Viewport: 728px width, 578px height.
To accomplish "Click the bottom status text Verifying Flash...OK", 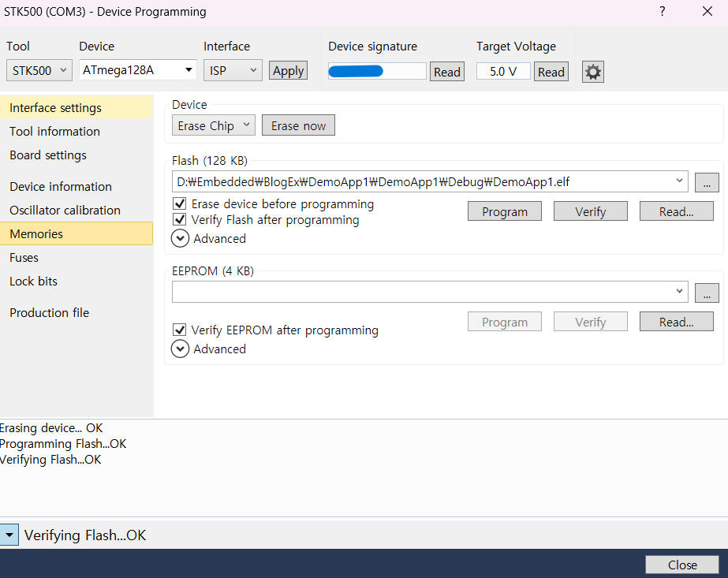I will tap(85, 535).
